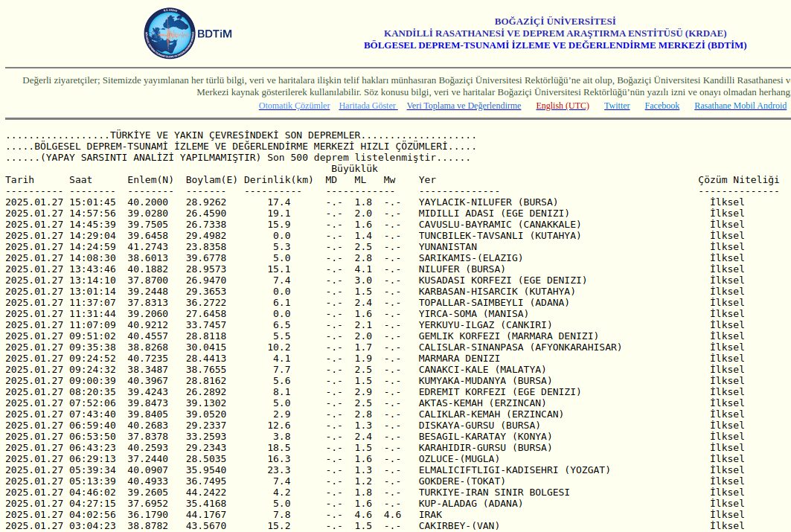Click the Bölgesel Deprem-Tsunami (BDTİM) heading line
This screenshot has width=791, height=532.
[x=555, y=45]
